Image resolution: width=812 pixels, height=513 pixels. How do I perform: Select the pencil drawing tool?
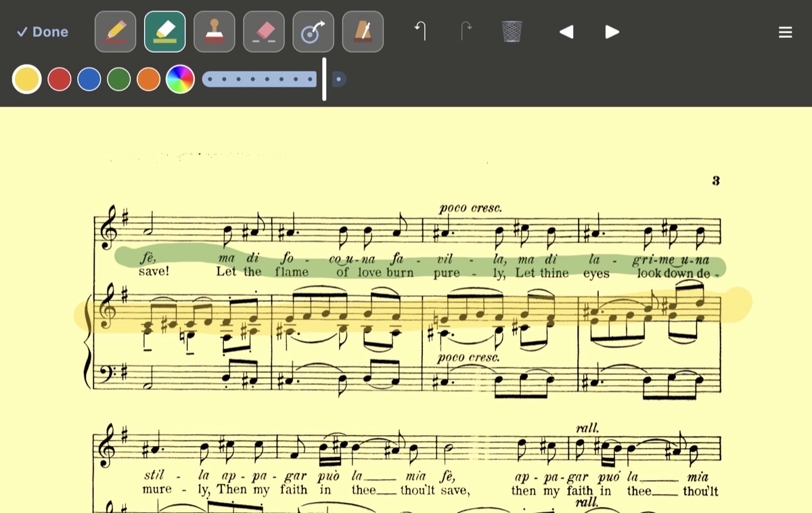(x=115, y=32)
